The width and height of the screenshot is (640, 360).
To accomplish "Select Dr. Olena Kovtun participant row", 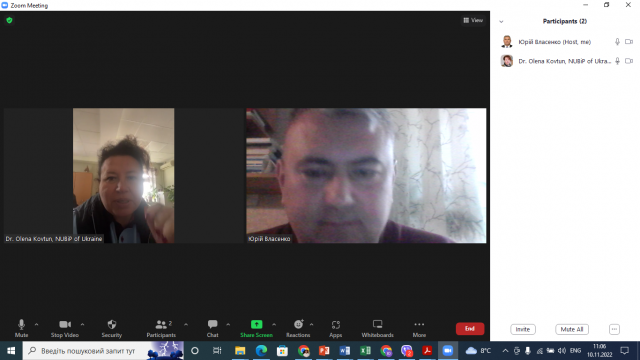I will 565,61.
